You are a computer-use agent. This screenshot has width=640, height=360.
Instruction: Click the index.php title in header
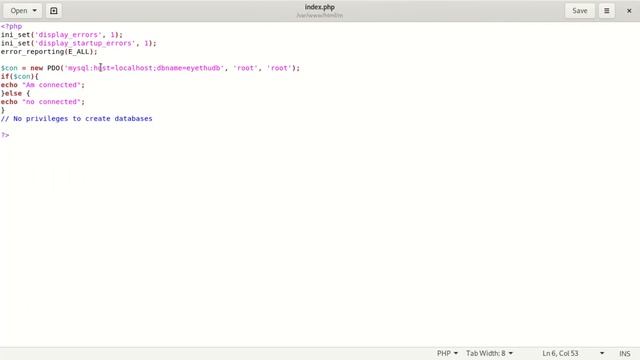[320, 7]
